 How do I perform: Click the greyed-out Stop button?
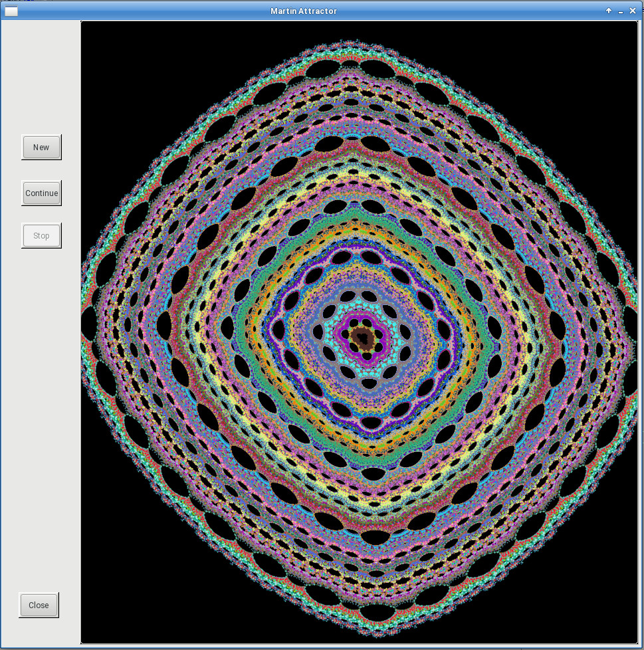point(41,236)
